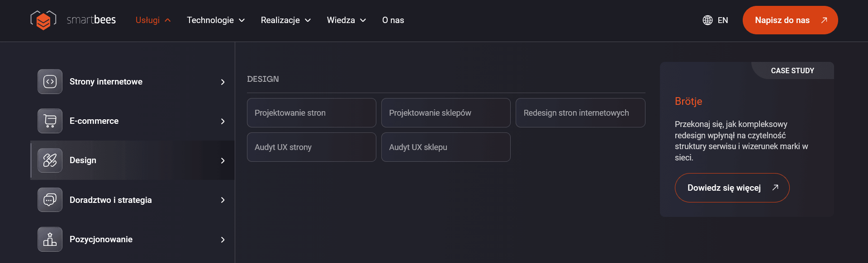Collapse the Usługi menu chevron
Screen dimensions: 868x263
(x=168, y=20)
